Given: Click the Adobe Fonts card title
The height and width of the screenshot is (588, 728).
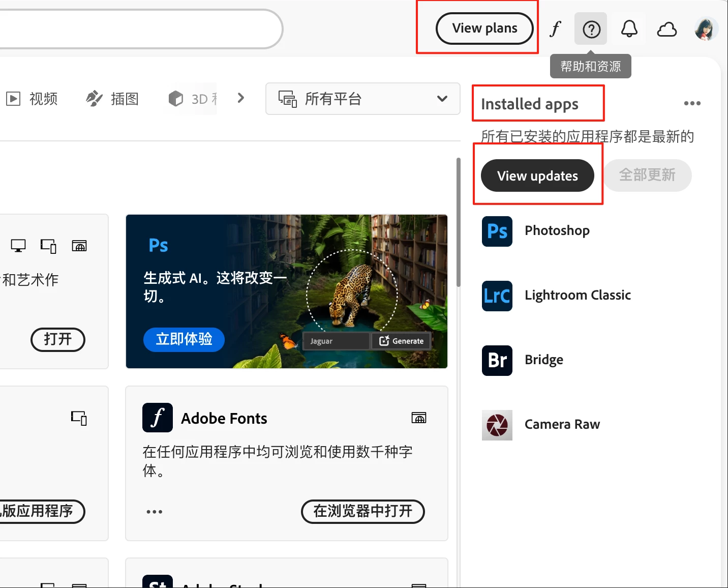Looking at the screenshot, I should click(224, 418).
